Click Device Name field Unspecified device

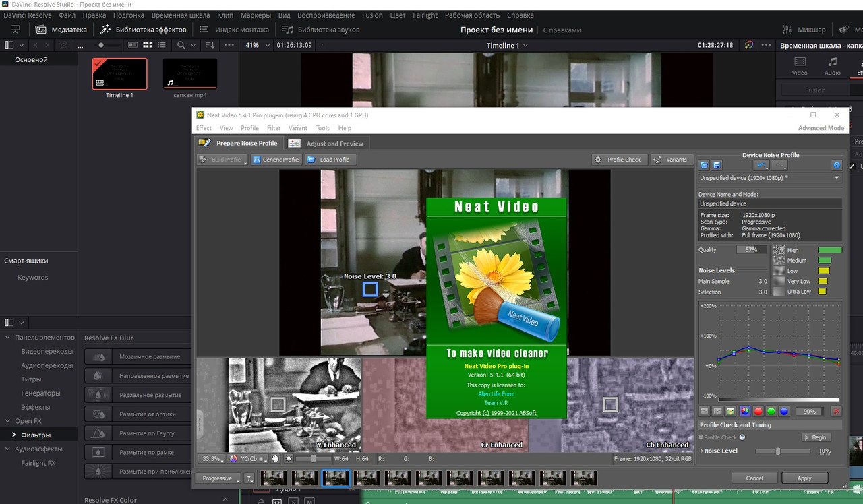pos(769,203)
